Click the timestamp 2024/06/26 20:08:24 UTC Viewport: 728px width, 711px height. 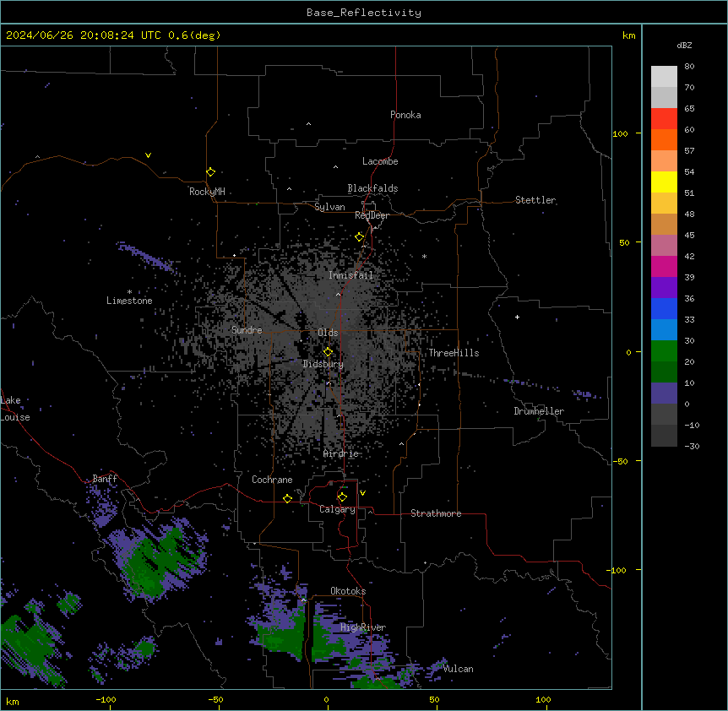coord(84,35)
